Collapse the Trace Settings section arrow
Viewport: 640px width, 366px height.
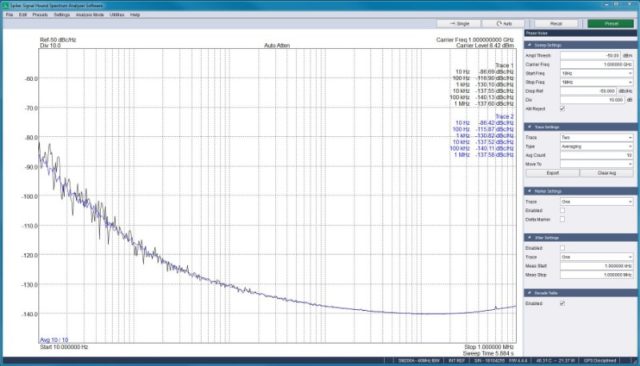click(529, 127)
